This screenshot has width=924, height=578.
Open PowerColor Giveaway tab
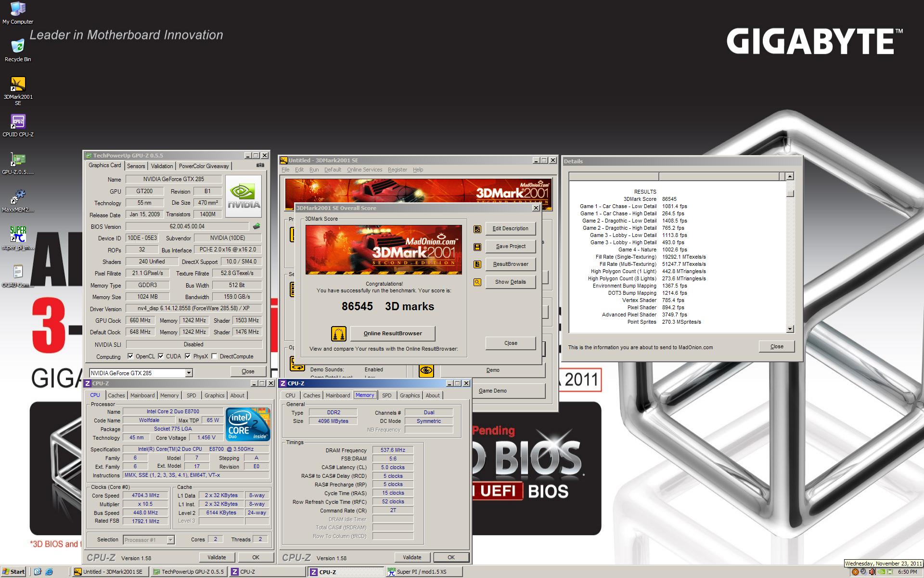[204, 166]
